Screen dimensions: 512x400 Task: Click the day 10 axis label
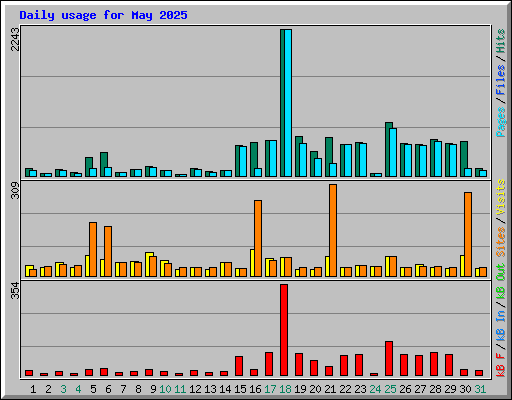(165, 389)
